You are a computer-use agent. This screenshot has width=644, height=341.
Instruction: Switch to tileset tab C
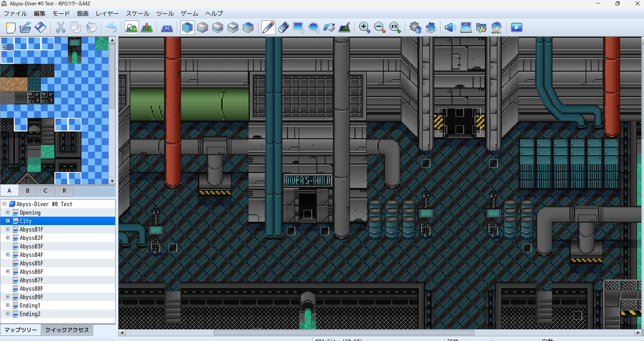pos(46,191)
